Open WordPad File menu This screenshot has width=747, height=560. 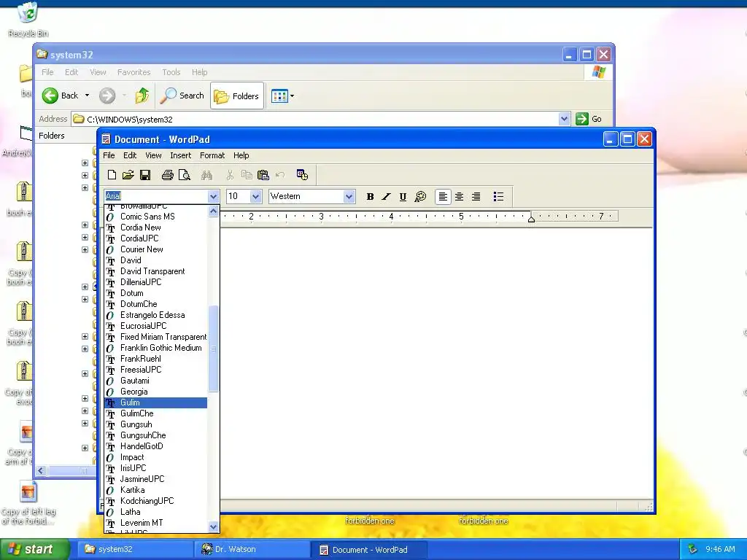pos(109,155)
